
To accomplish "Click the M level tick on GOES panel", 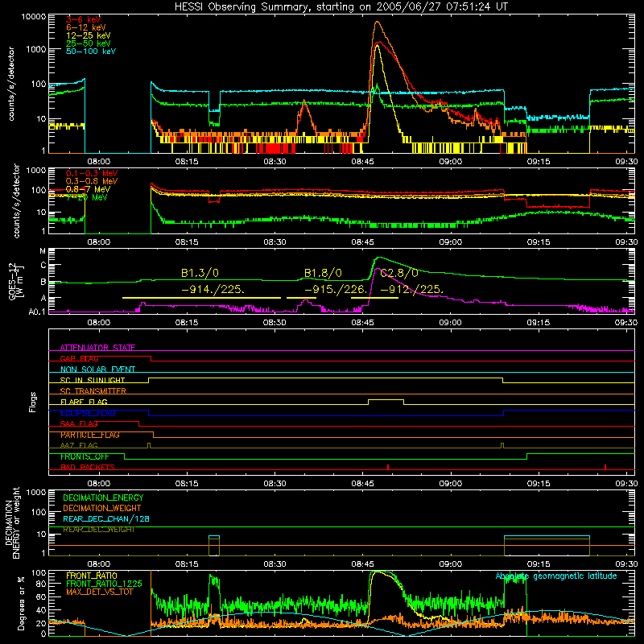I will 43,250.
